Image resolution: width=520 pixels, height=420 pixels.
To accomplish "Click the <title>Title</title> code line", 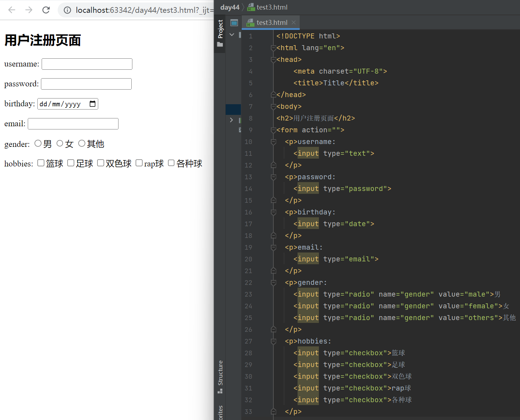I will tap(336, 83).
